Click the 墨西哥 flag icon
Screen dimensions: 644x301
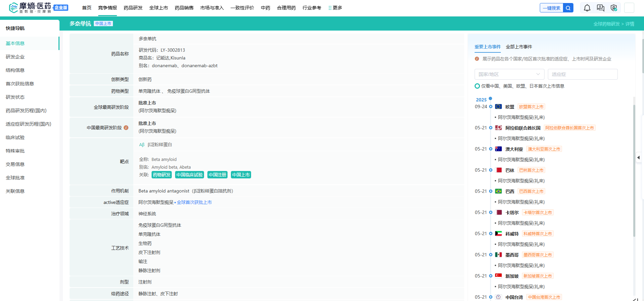click(x=498, y=255)
